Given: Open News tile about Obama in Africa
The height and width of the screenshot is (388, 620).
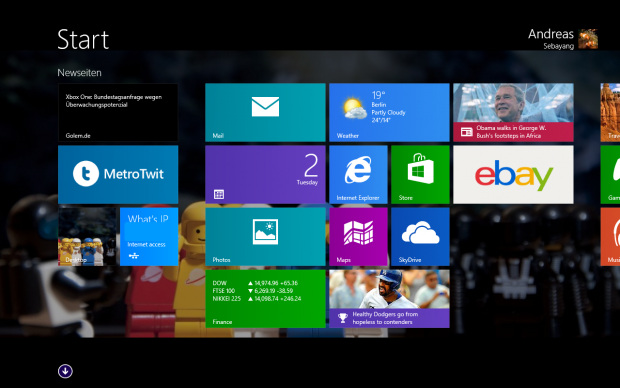Looking at the screenshot, I should (513, 112).
